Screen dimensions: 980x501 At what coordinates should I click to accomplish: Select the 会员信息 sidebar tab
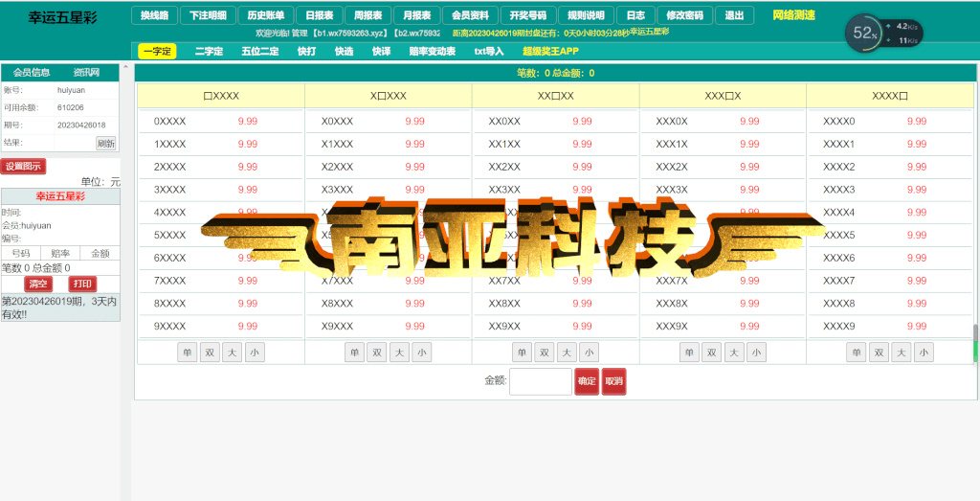point(32,73)
